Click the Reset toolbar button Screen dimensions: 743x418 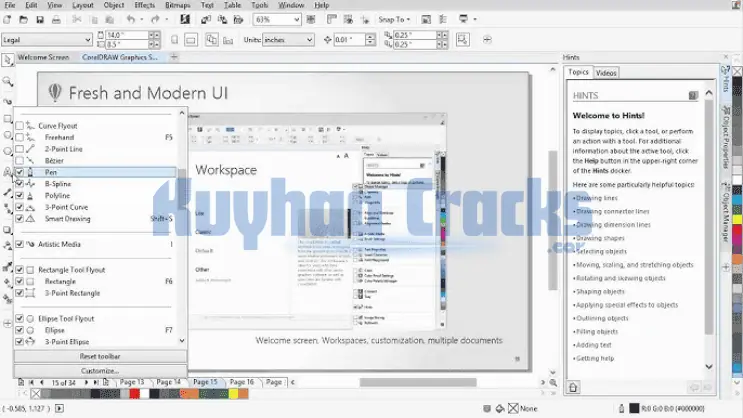tap(100, 356)
